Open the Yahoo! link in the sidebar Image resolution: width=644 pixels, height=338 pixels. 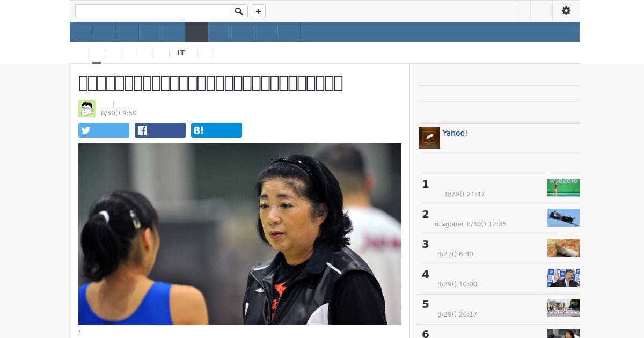pos(455,133)
